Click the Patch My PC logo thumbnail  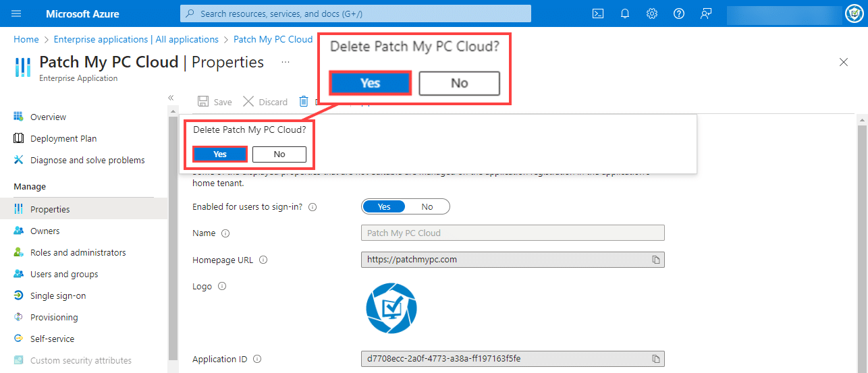click(x=391, y=308)
